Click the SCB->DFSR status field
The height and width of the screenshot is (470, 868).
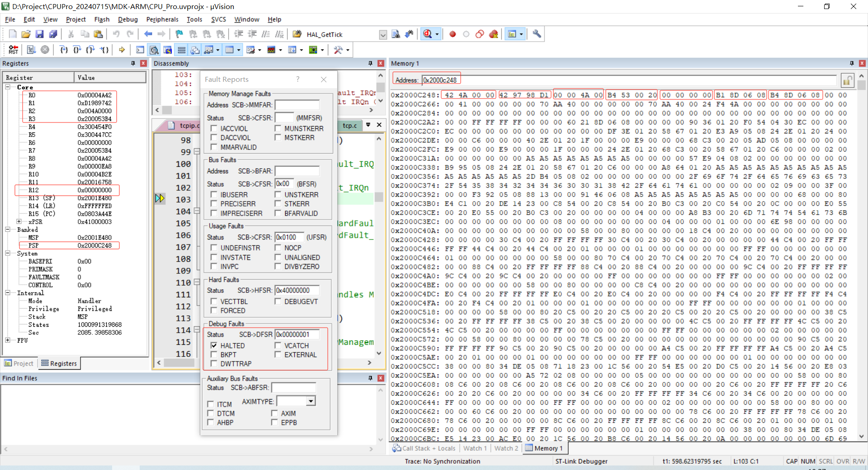tap(297, 334)
